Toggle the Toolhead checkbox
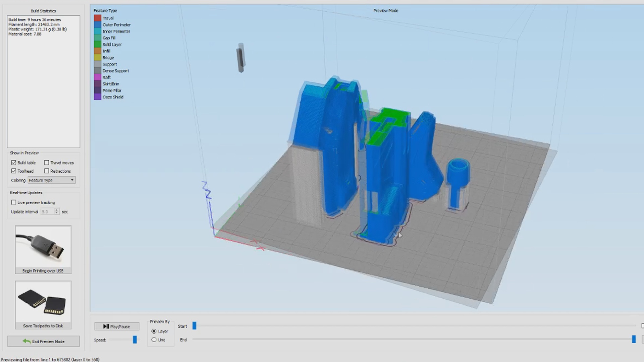 [14, 171]
